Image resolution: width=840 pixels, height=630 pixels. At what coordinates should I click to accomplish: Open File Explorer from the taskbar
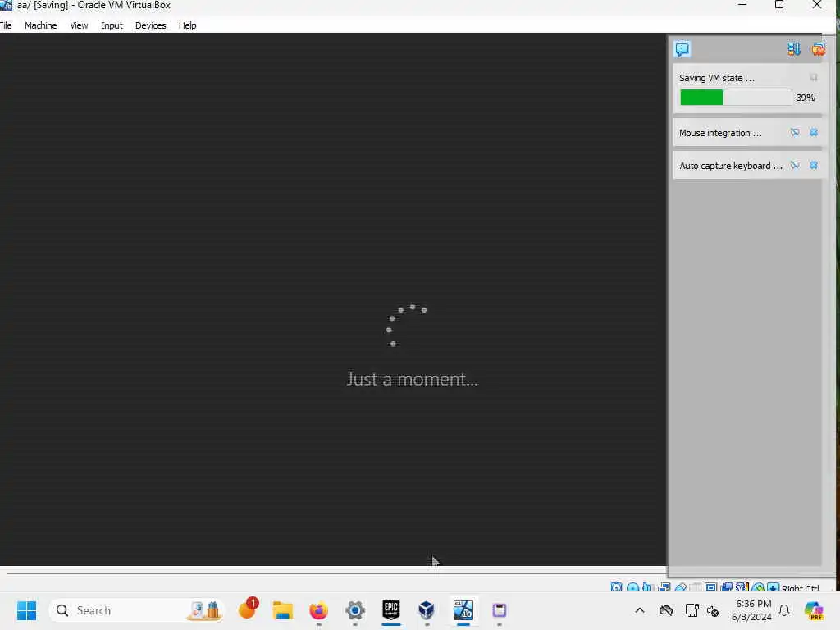pos(283,610)
